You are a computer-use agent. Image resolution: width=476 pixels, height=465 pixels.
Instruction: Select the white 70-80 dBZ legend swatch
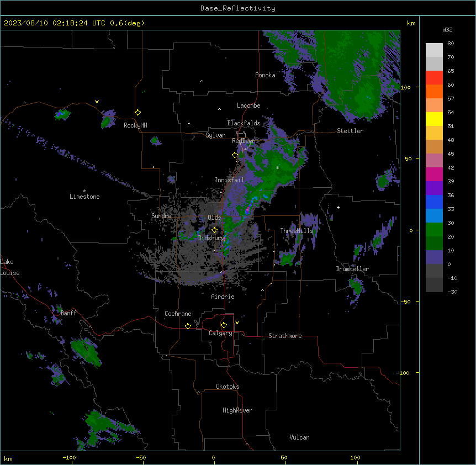click(434, 50)
